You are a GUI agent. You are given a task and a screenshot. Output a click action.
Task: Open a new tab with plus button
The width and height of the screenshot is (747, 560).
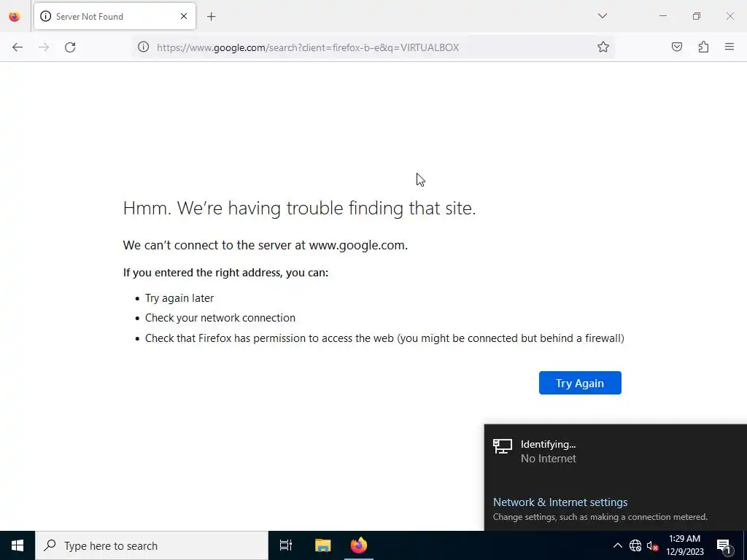coord(212,17)
